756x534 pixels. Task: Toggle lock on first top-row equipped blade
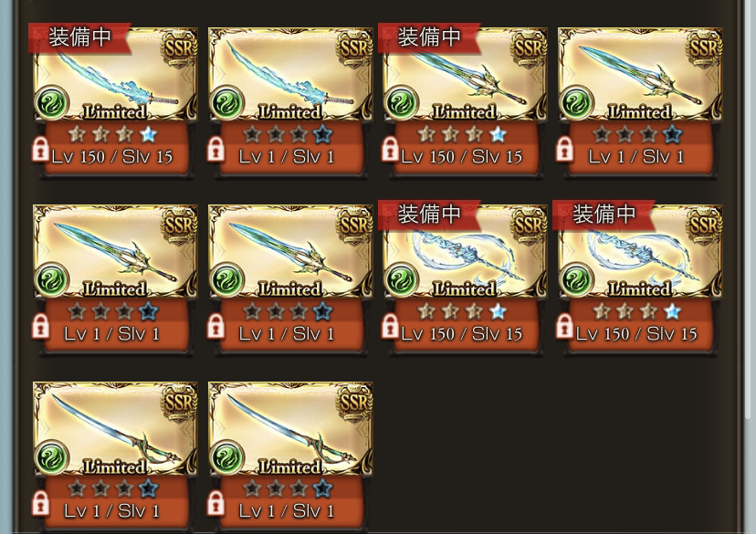coord(40,150)
